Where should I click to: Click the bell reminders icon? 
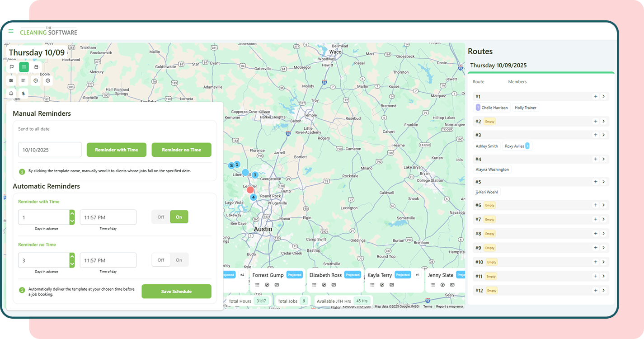[12, 94]
